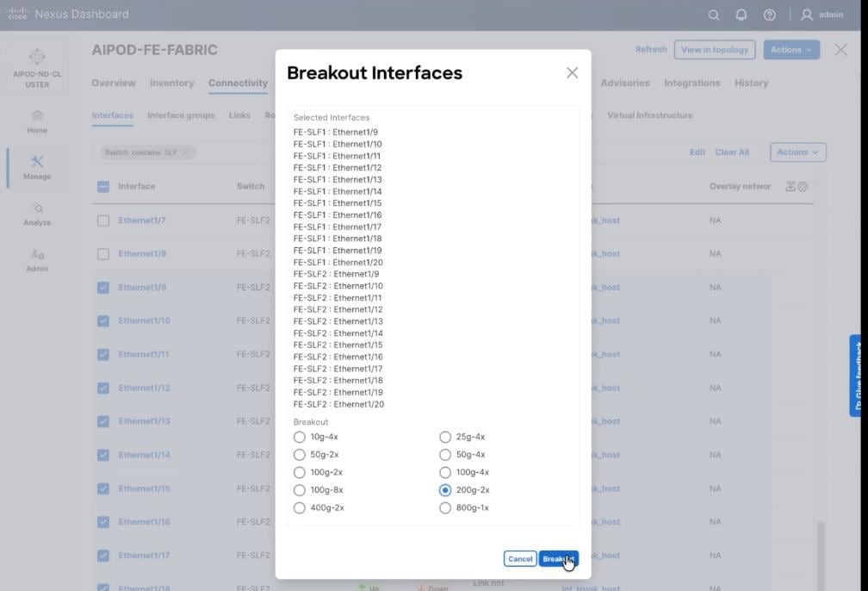This screenshot has height=591, width=868.
Task: Select the 100g-4x breakout option
Action: click(x=445, y=472)
